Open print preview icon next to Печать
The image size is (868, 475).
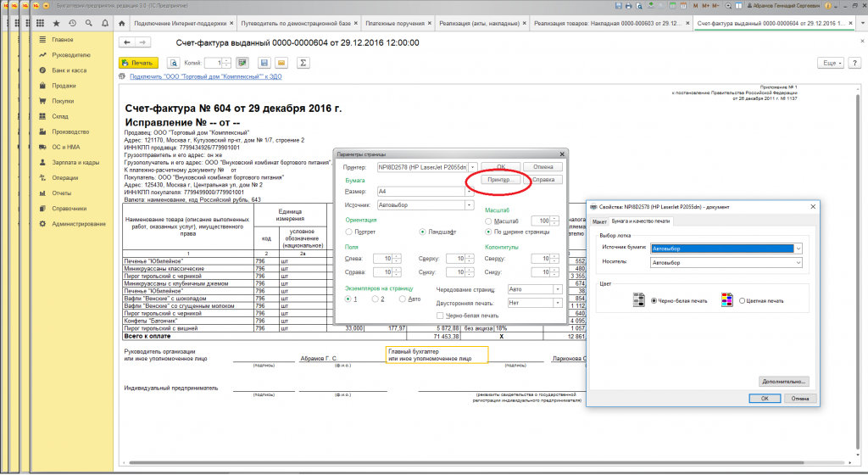(173, 63)
